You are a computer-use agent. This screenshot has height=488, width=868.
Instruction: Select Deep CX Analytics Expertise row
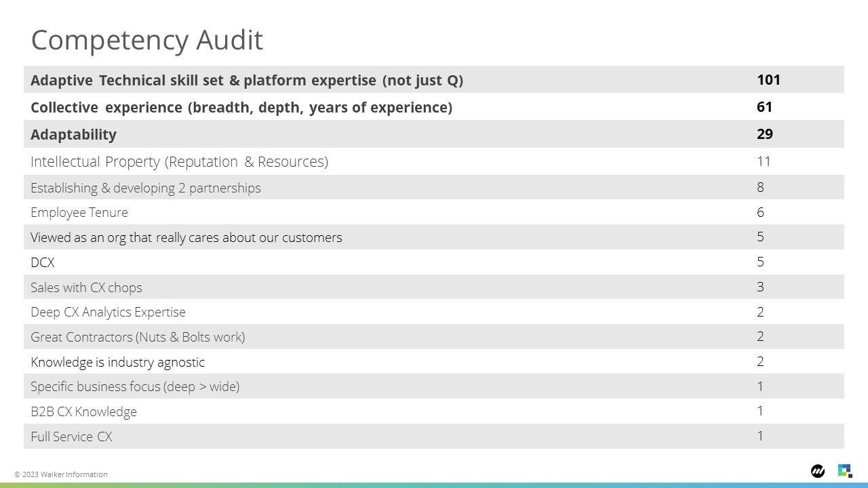tap(434, 312)
